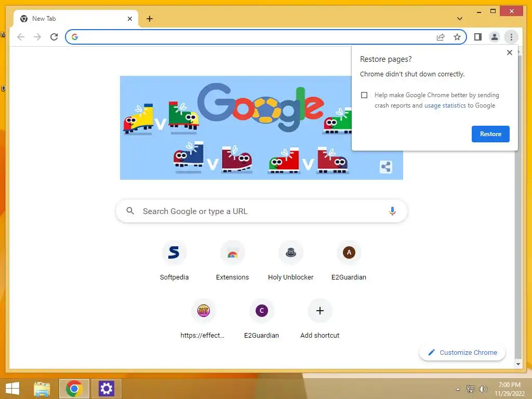The height and width of the screenshot is (399, 532).
Task: Open the E2Guardian shortcut with A icon
Action: coord(349,261)
